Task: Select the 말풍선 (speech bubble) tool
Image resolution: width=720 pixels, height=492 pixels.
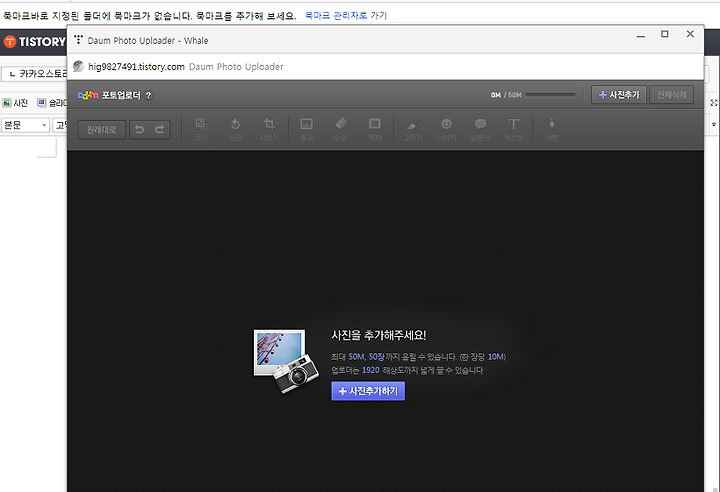Action: [x=480, y=129]
